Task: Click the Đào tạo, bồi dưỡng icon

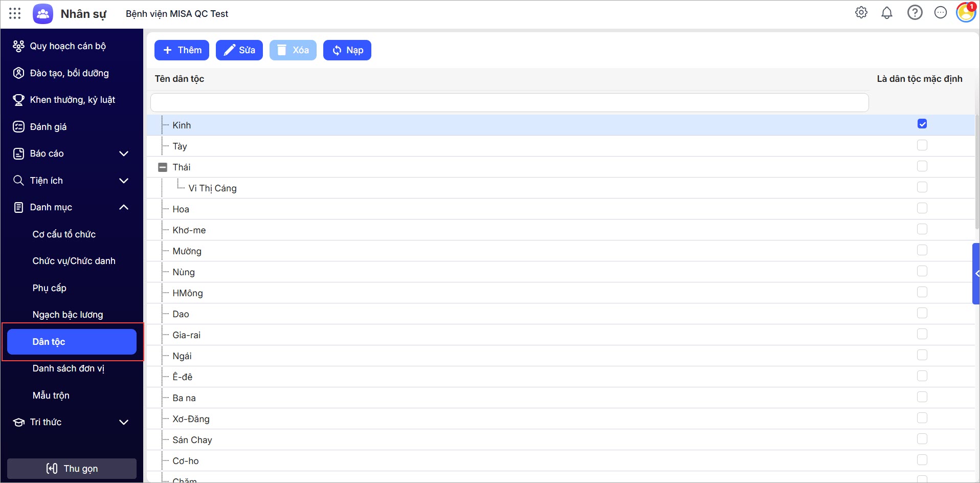Action: (18, 73)
